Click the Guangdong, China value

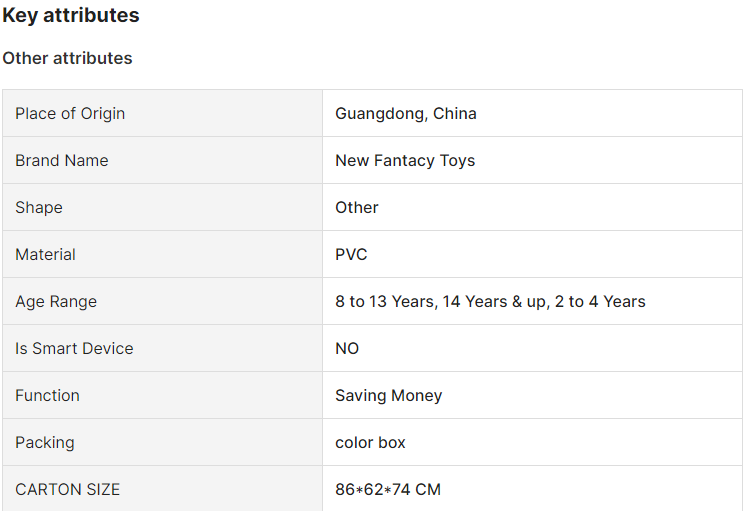pyautogui.click(x=406, y=114)
